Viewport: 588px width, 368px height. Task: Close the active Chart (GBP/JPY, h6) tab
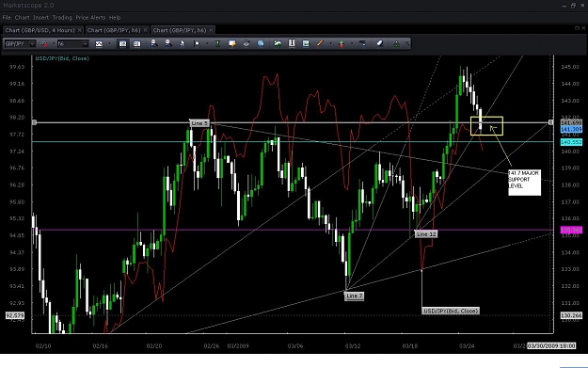(211, 30)
